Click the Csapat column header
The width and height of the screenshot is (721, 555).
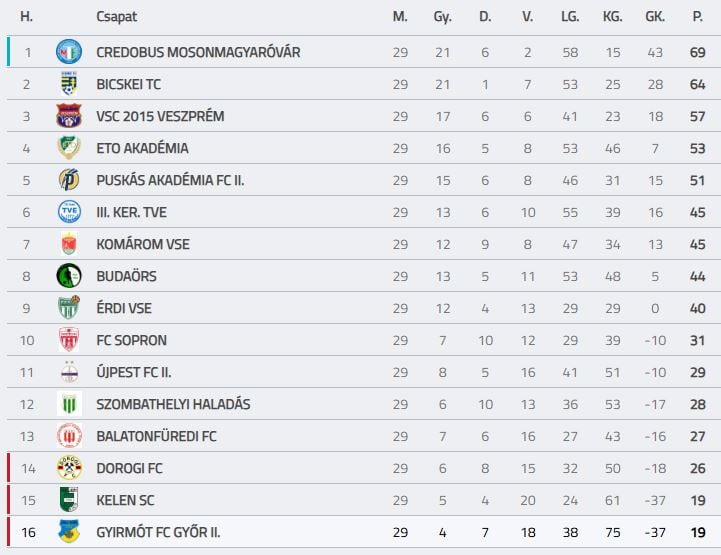pyautogui.click(x=116, y=17)
